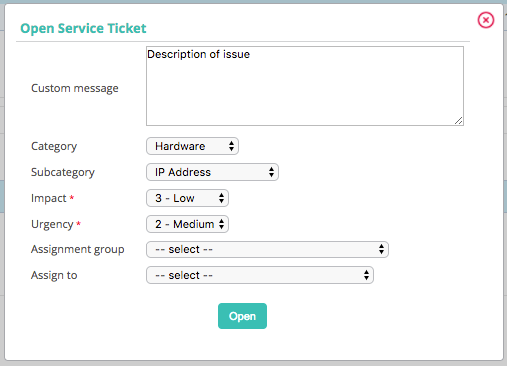Click inside the Custom message text area

click(x=305, y=86)
